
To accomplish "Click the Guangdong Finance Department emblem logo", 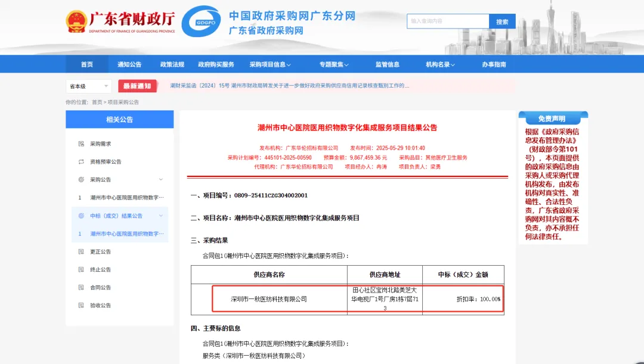I will (76, 21).
